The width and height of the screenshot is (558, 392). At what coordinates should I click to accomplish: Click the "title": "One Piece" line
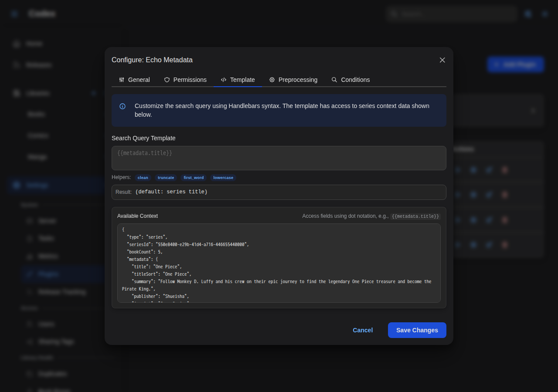[157, 267]
